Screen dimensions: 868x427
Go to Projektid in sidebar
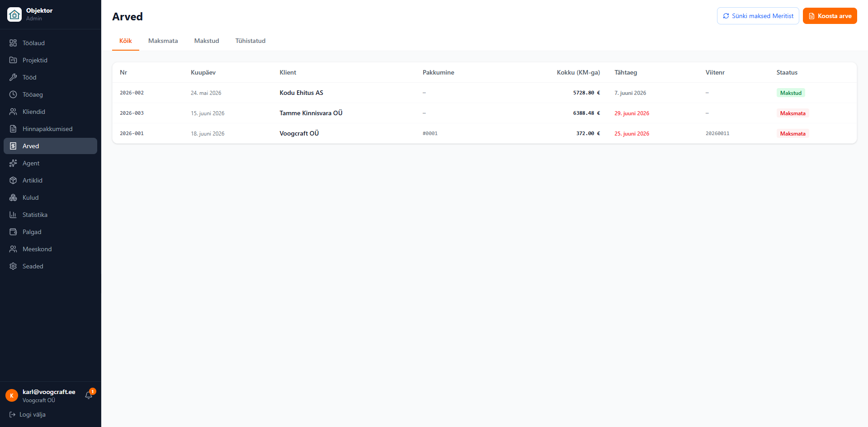click(x=50, y=60)
